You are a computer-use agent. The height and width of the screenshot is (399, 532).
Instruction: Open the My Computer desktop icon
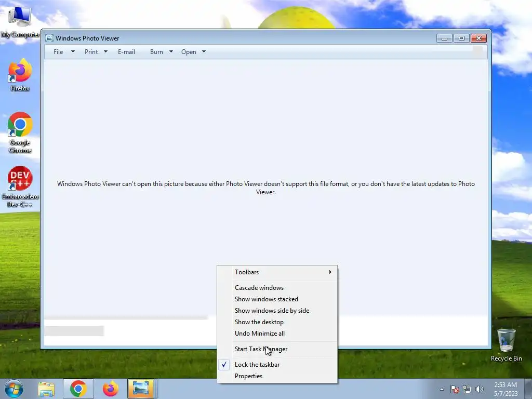[20, 21]
